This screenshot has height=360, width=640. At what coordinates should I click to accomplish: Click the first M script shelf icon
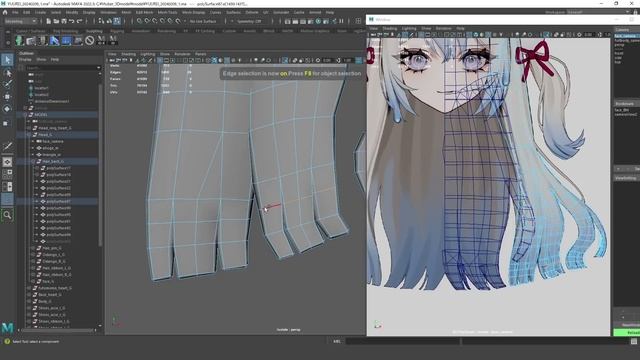tap(101, 40)
